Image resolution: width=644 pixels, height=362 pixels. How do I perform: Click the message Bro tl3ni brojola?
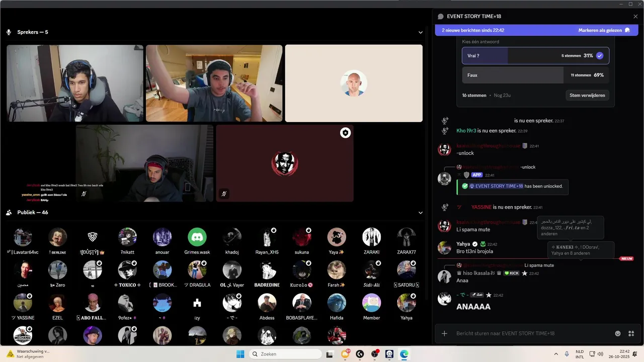(474, 251)
